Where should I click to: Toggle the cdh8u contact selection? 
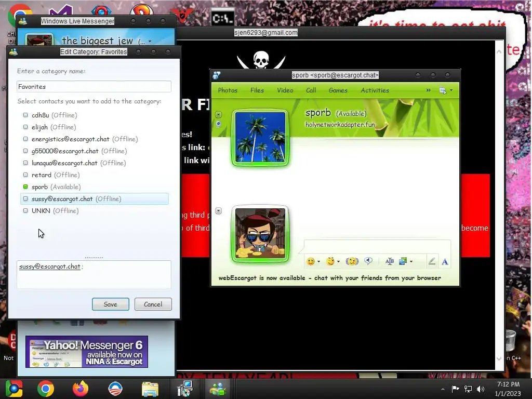[x=95, y=115]
